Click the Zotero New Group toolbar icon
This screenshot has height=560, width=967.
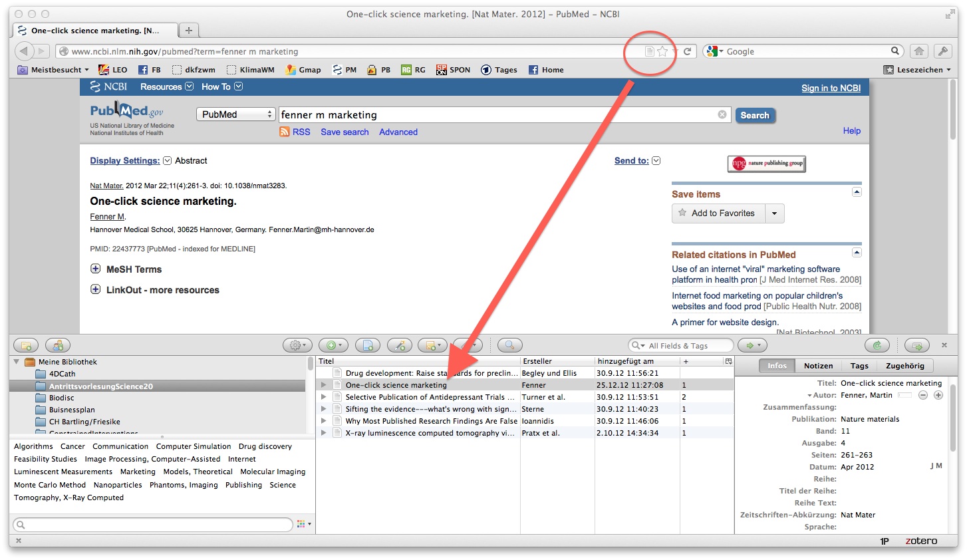coord(58,345)
